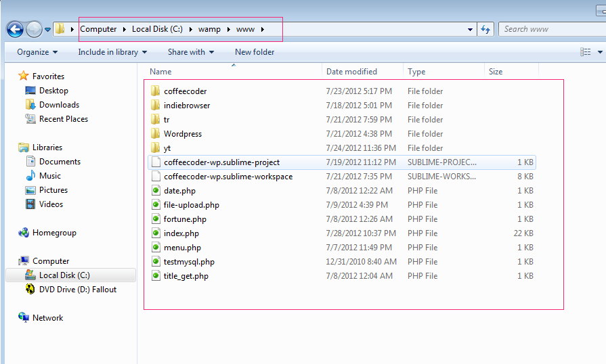Image resolution: width=606 pixels, height=364 pixels.
Task: Click www in the address breadcrumb
Action: point(245,29)
